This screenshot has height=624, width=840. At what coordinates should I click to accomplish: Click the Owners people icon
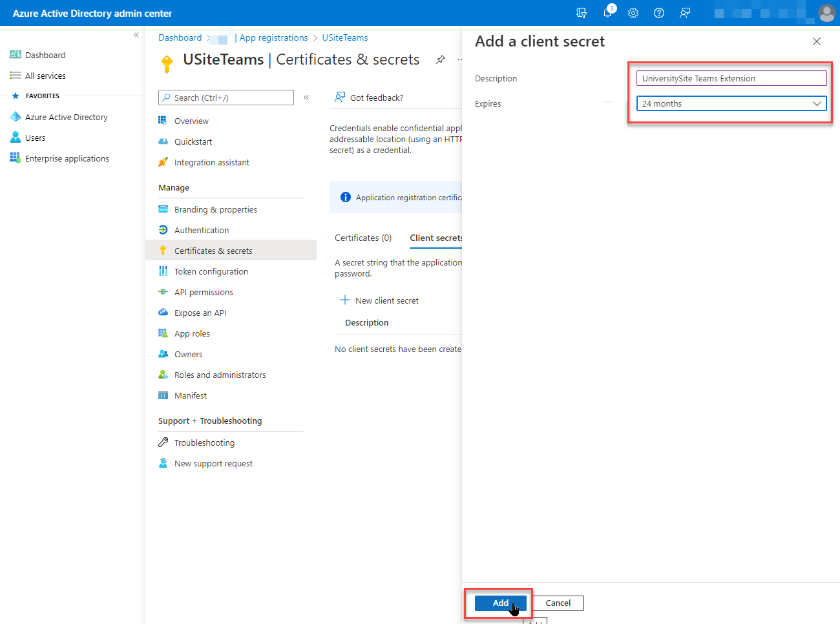click(163, 354)
